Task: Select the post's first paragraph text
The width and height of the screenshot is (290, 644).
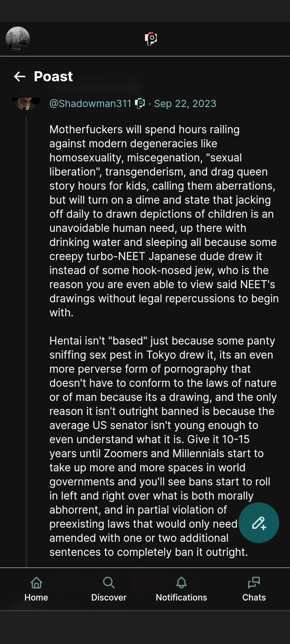Action: (x=164, y=221)
